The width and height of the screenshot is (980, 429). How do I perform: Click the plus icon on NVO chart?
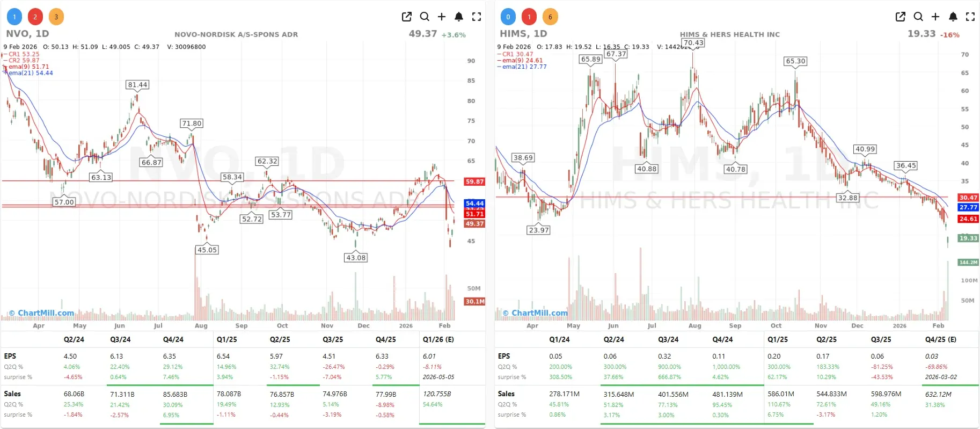(442, 17)
